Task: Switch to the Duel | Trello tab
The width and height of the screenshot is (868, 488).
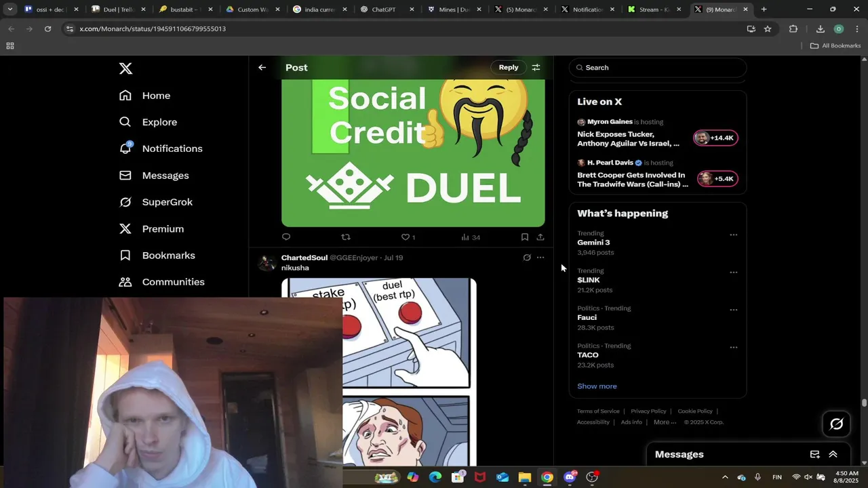Action: click(x=119, y=9)
